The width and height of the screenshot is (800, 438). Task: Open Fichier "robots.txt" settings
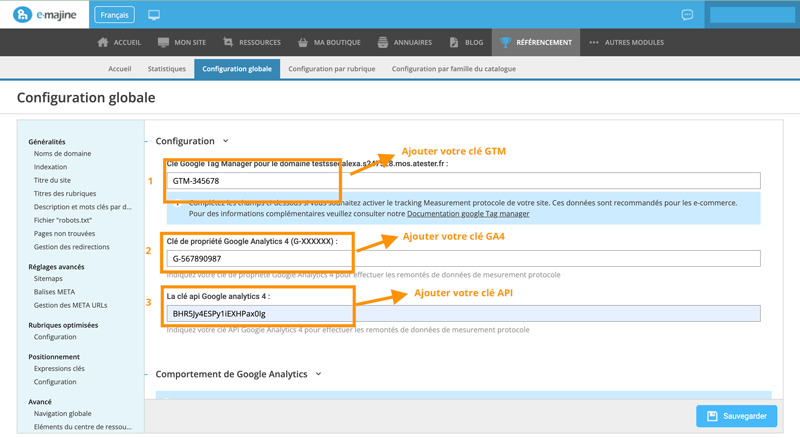pos(63,220)
